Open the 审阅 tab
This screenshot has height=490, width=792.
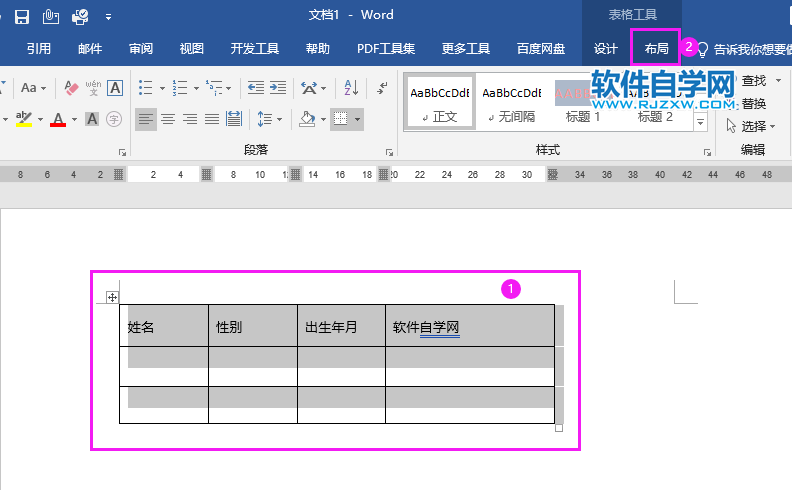click(140, 48)
